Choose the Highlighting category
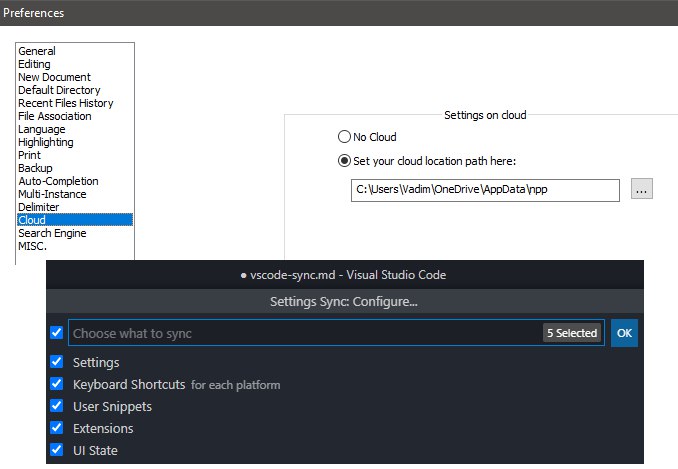Image resolution: width=678 pixels, height=469 pixels. [x=46, y=142]
